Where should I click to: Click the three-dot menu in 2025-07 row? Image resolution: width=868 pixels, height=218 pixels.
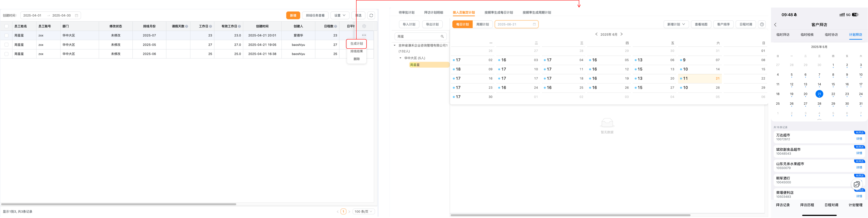[x=364, y=35]
